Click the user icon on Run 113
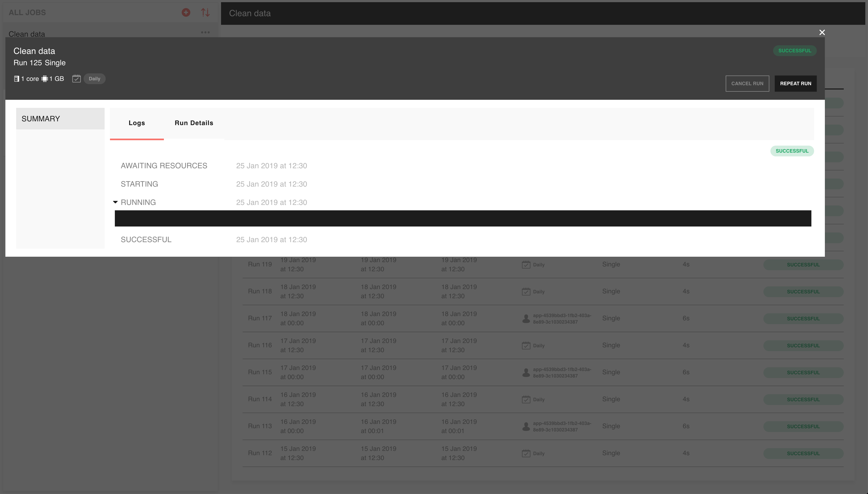This screenshot has width=868, height=494. pyautogui.click(x=526, y=426)
